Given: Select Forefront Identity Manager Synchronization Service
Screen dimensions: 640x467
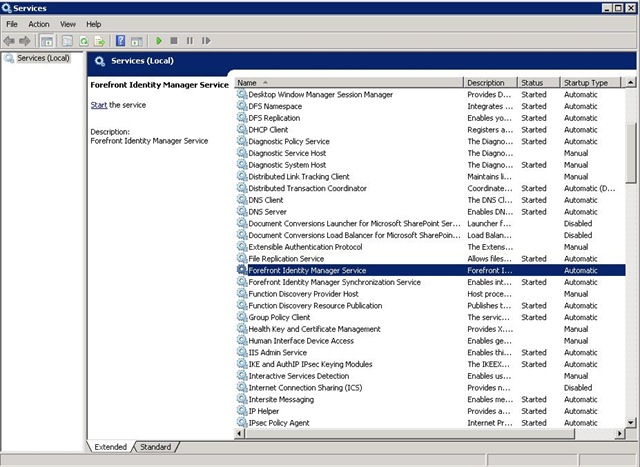Looking at the screenshot, I should (430, 282).
